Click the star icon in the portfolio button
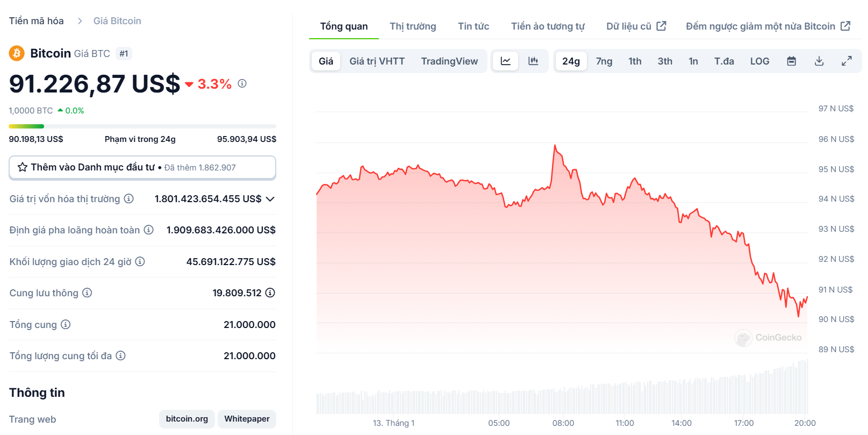The height and width of the screenshot is (435, 868). click(x=23, y=167)
